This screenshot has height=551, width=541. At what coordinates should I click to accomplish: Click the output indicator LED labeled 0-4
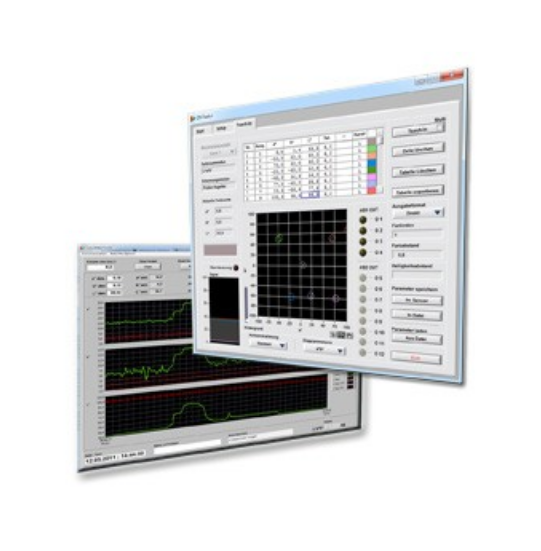click(x=363, y=252)
